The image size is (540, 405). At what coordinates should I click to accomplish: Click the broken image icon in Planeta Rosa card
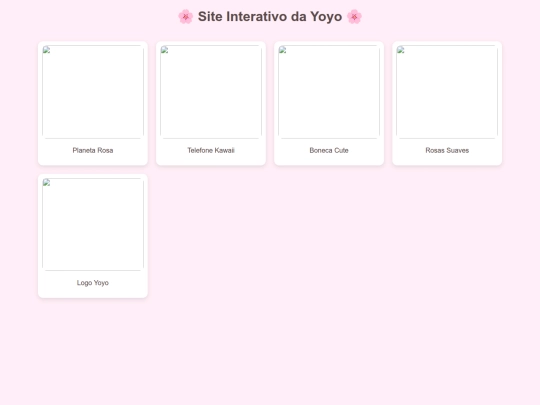coord(46,50)
